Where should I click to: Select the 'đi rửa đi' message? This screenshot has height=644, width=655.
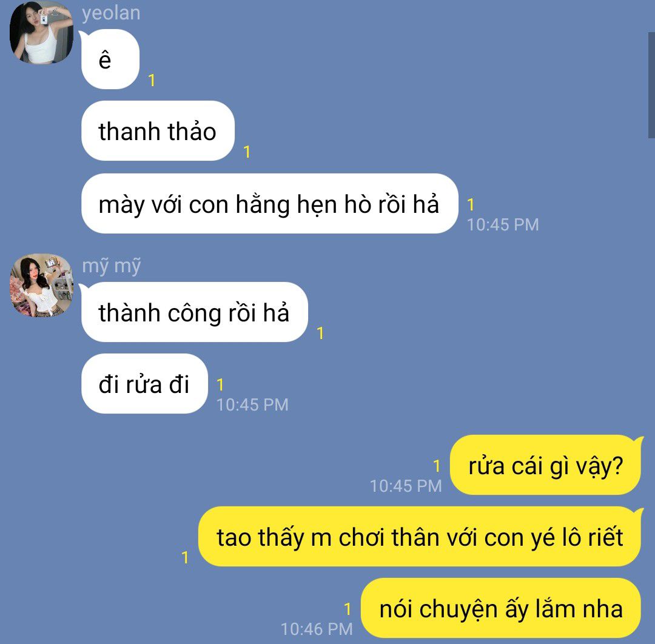pos(144,383)
